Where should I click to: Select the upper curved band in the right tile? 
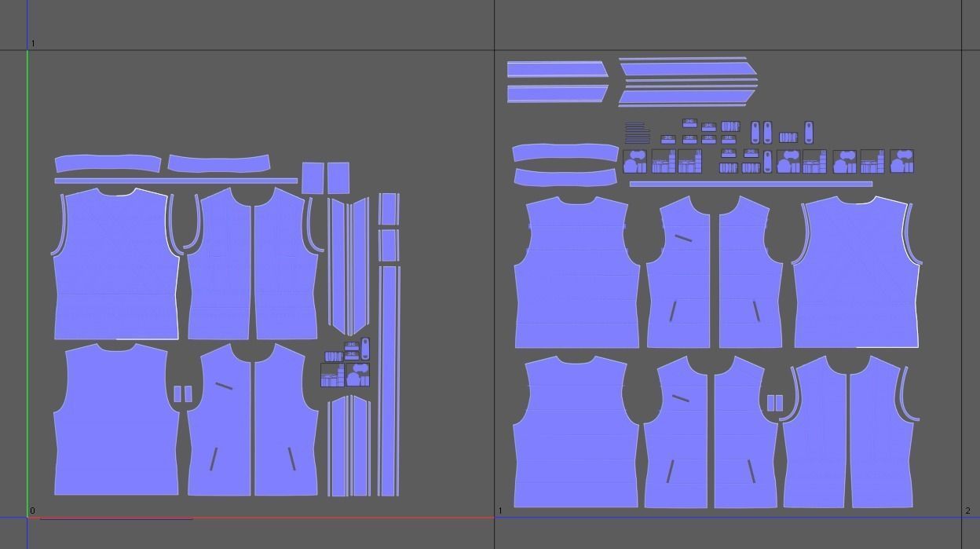(565, 152)
